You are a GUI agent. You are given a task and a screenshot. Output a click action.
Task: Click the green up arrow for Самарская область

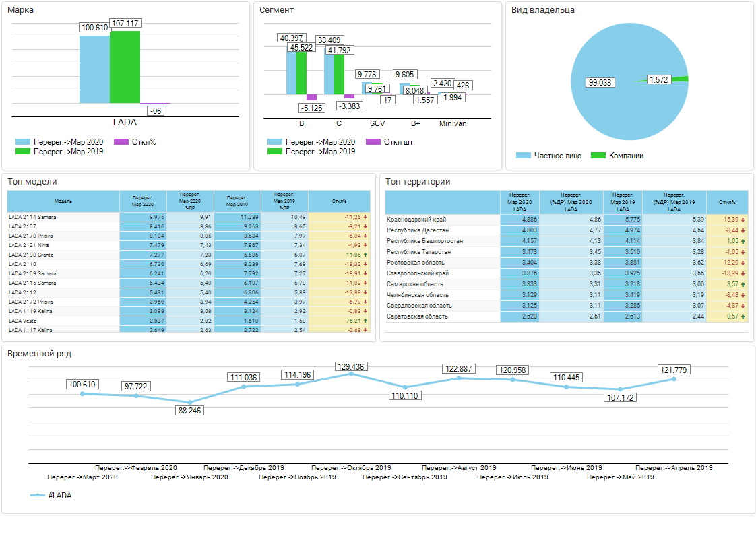[743, 284]
